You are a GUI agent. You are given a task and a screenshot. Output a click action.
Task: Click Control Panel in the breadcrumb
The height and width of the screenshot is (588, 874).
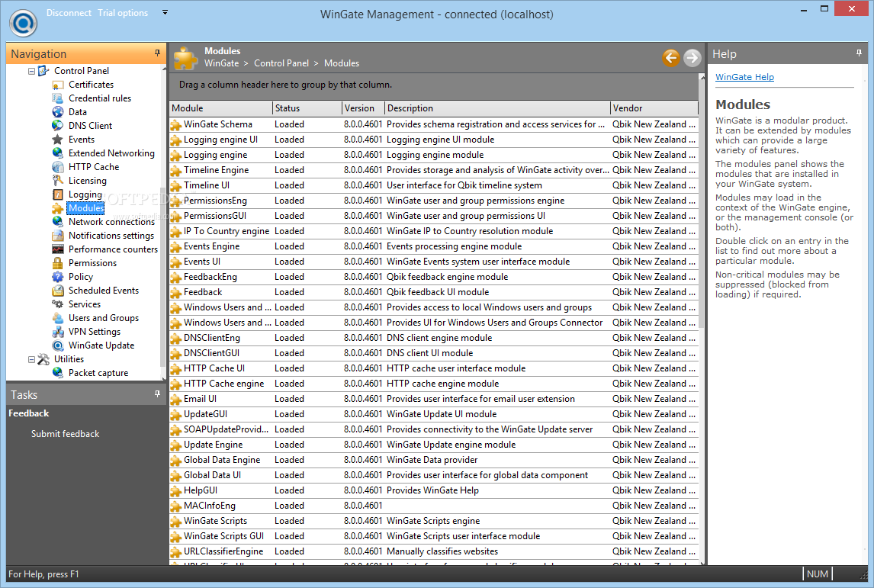point(281,63)
